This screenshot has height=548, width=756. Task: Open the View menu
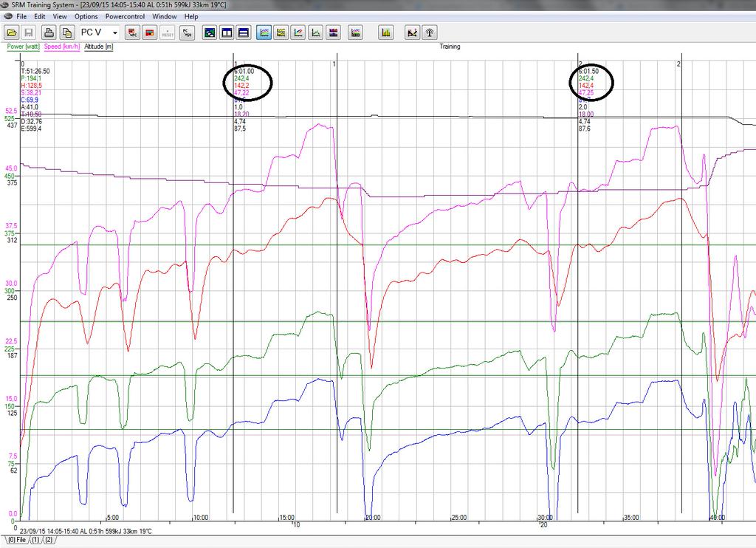(x=60, y=16)
